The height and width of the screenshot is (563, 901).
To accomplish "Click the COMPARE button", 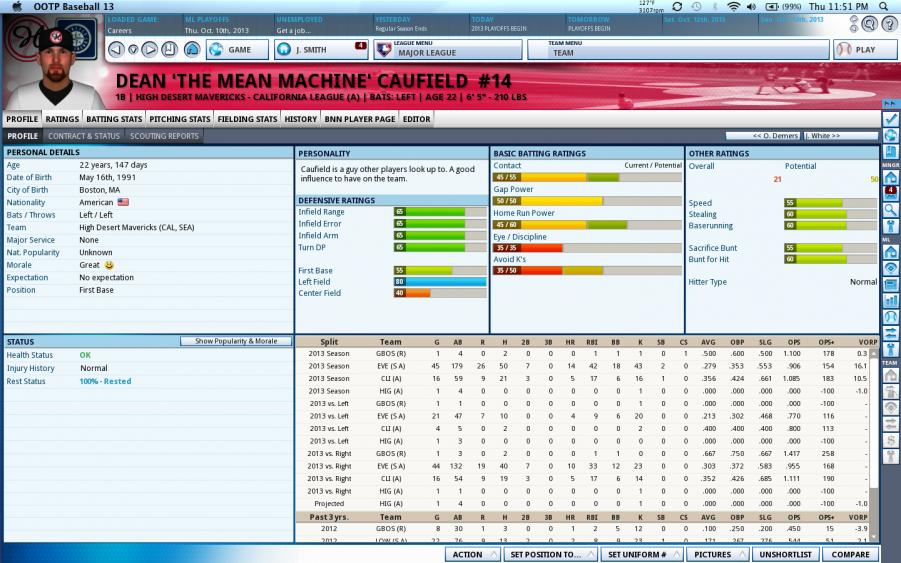I will pyautogui.click(x=850, y=554).
